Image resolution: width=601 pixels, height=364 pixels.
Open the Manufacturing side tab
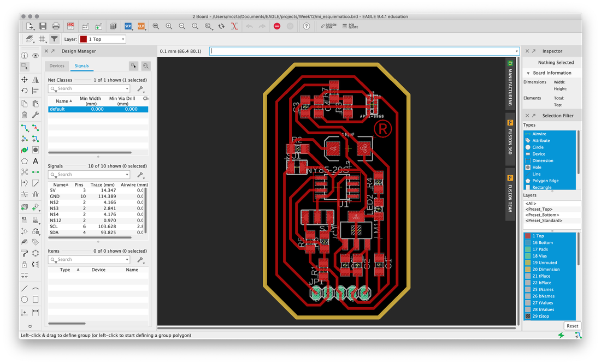510,84
